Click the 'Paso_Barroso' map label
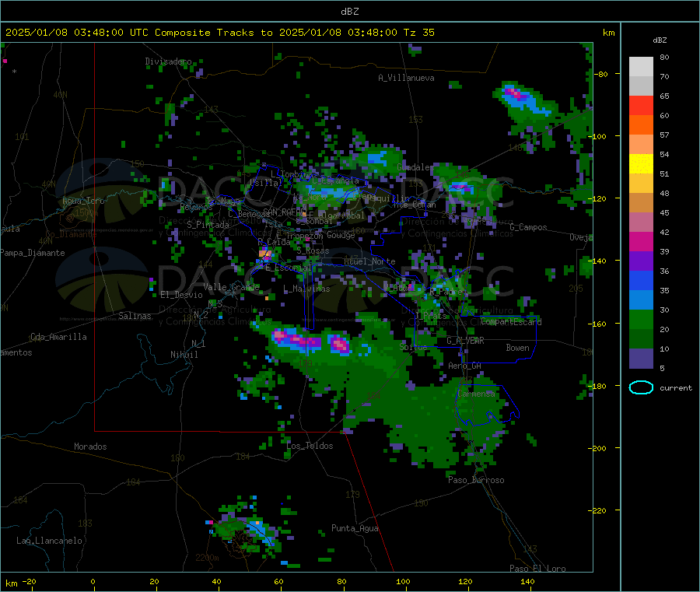Viewport: 700px width, 592px height. (476, 481)
